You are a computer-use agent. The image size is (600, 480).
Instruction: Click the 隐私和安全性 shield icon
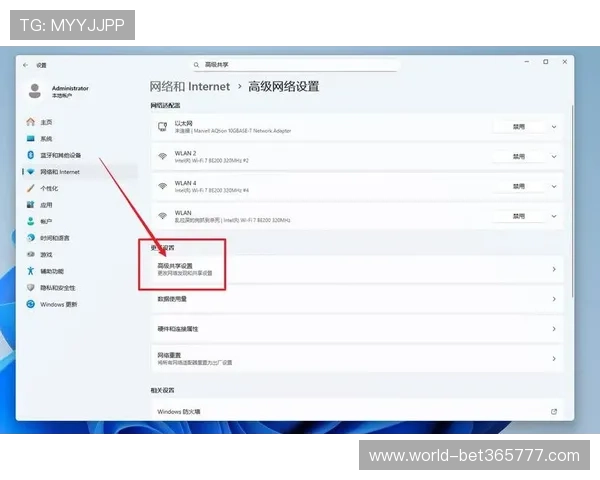click(31, 287)
